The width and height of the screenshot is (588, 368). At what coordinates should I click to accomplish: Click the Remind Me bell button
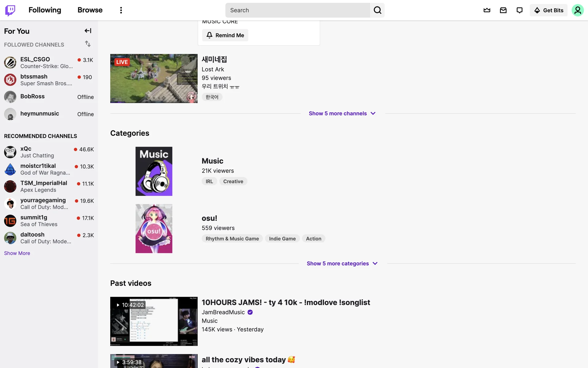(225, 35)
